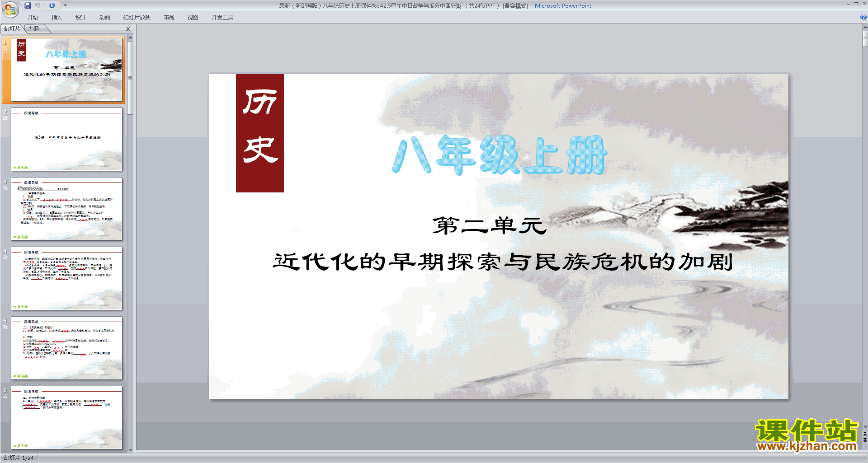The image size is (868, 463).
Task: Switch to the 大纲 outline tab
Action: pos(33,28)
